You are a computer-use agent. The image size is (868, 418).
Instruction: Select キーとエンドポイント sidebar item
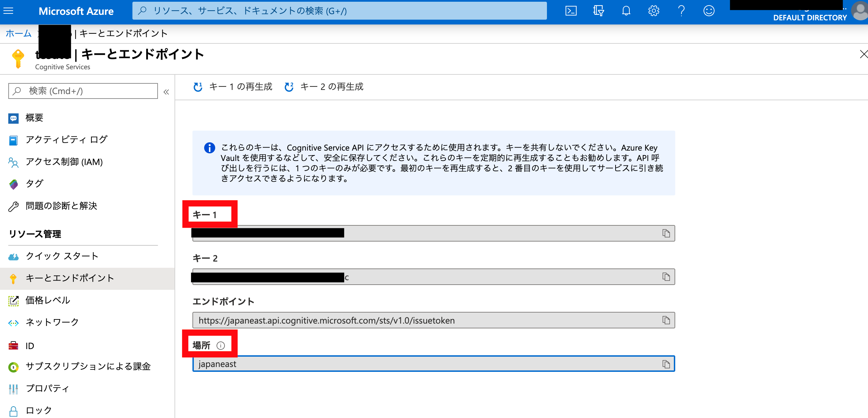[x=87, y=278]
